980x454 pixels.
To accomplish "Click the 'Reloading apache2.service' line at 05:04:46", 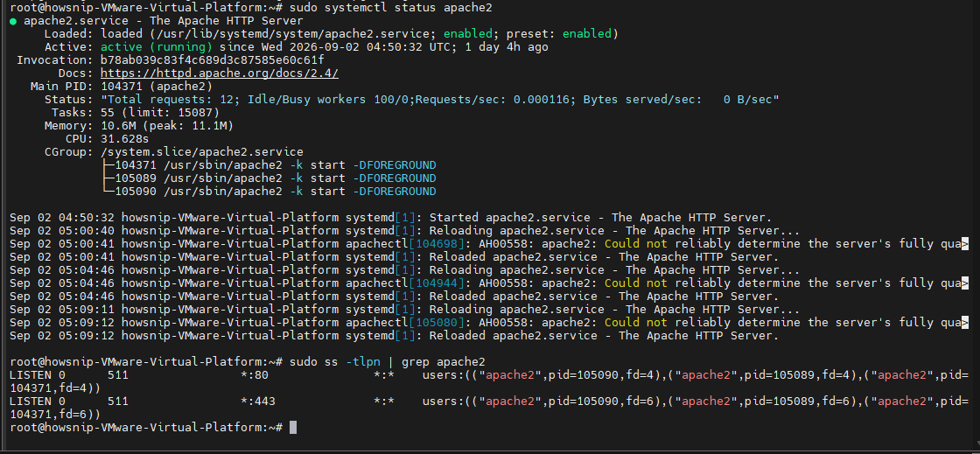I will pyautogui.click(x=405, y=269).
